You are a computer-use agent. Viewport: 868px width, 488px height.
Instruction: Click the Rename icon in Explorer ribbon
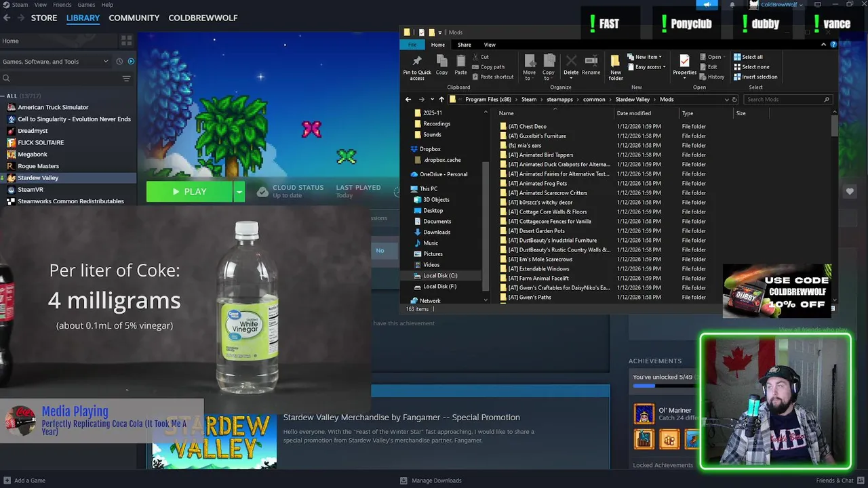[591, 64]
